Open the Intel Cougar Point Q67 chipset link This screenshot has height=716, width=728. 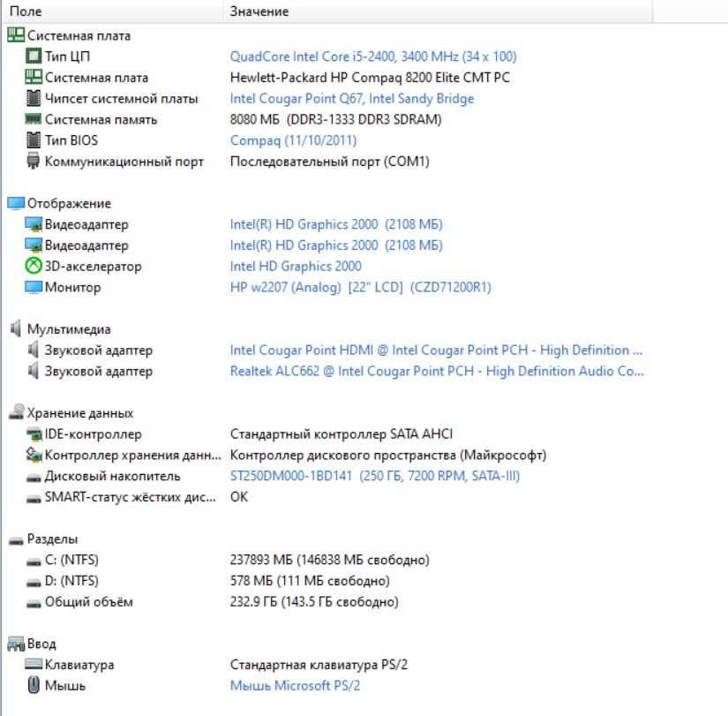tap(352, 99)
